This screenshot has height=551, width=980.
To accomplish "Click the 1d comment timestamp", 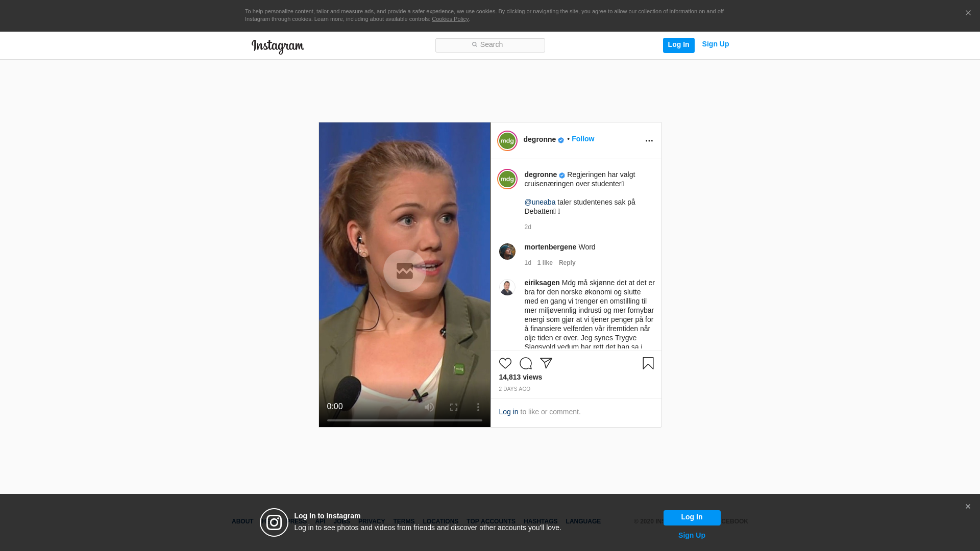I will pos(528,263).
